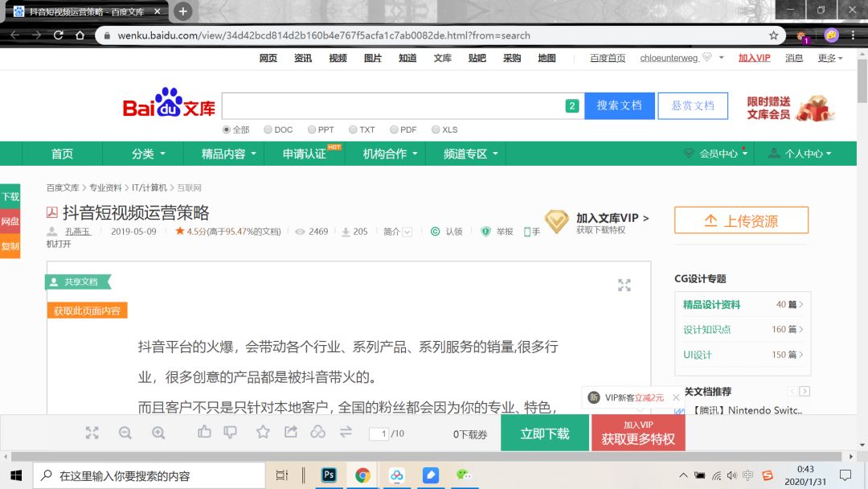
Task: Switch to the 图片 search tab
Action: click(372, 58)
